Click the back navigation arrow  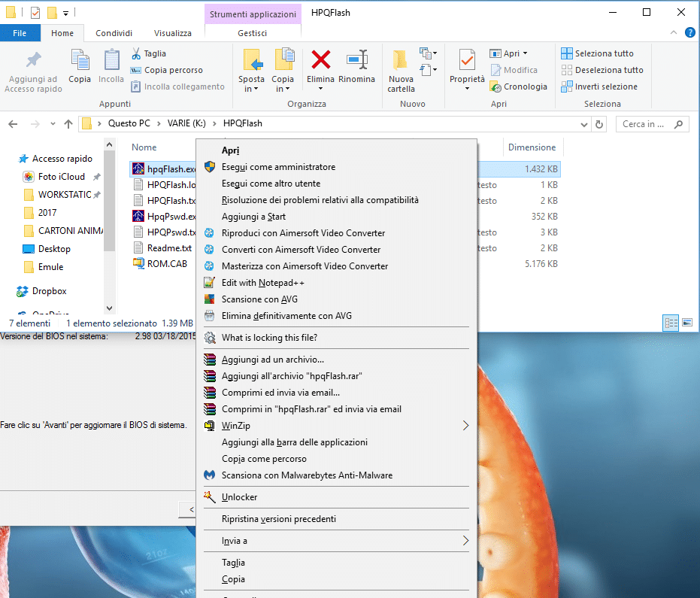(13, 124)
